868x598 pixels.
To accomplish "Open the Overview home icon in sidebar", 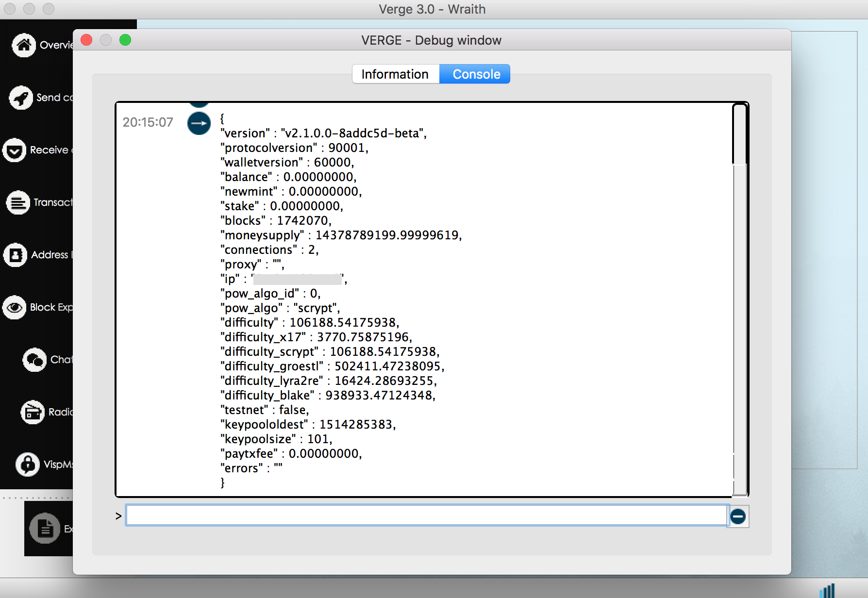I will pyautogui.click(x=24, y=45).
